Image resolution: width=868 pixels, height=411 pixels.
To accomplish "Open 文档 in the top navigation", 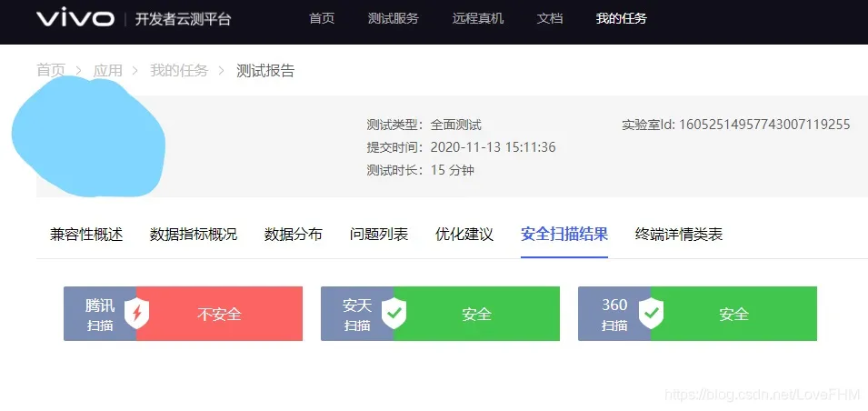I will [550, 18].
